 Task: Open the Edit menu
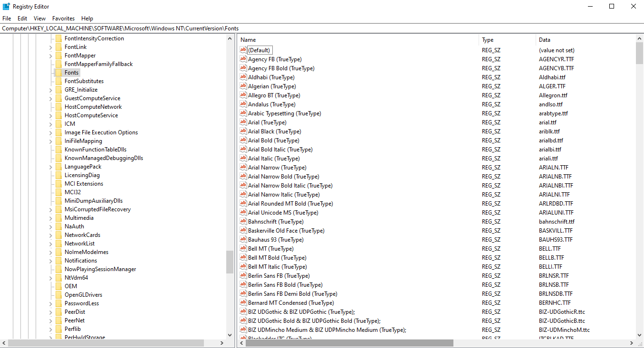(22, 19)
